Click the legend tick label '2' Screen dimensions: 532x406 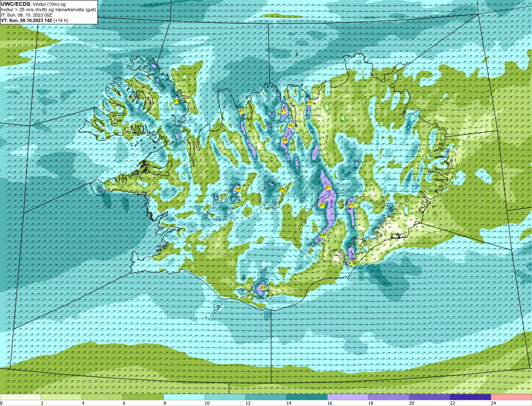(x=42, y=403)
